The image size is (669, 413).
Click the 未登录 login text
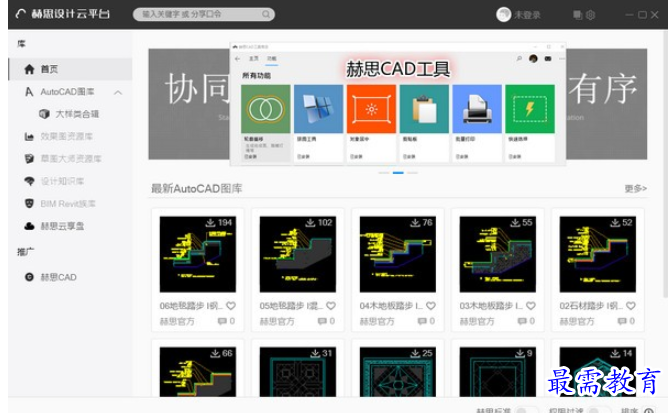pos(527,15)
